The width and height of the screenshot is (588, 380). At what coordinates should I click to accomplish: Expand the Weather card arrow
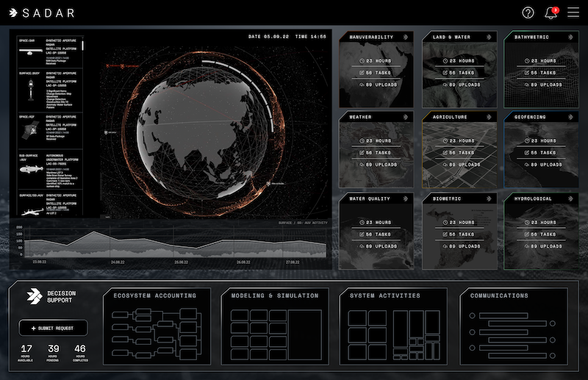coord(406,117)
